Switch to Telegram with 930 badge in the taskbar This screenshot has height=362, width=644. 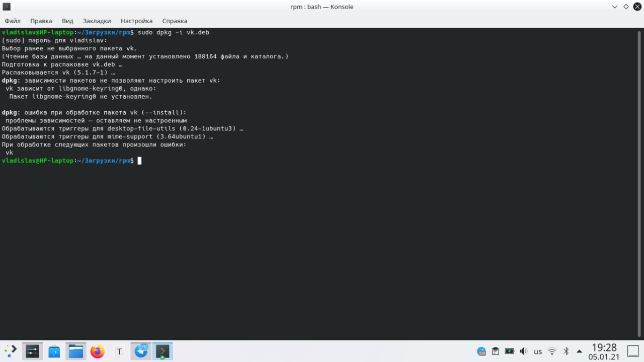click(x=141, y=351)
